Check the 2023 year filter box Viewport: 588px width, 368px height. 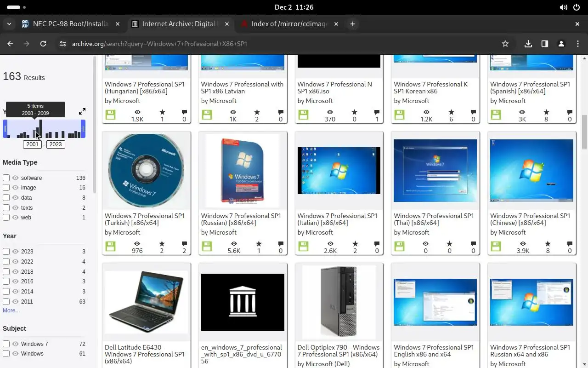tap(6, 252)
